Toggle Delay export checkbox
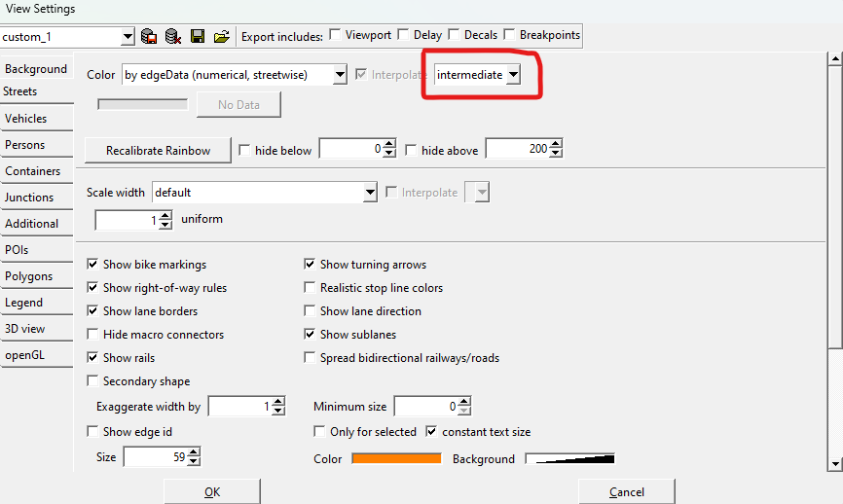 pyautogui.click(x=403, y=35)
